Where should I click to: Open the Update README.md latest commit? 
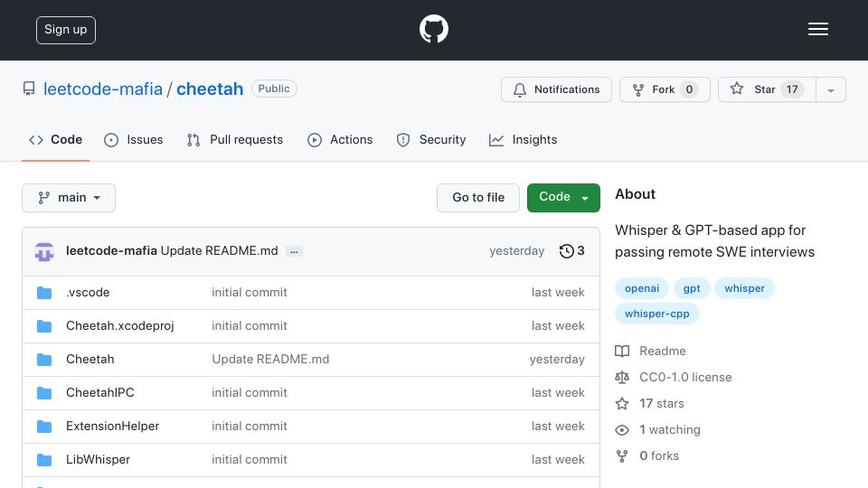(x=219, y=250)
